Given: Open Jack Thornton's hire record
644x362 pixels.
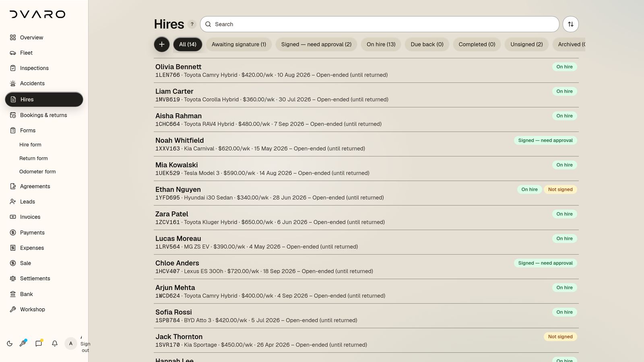Looking at the screenshot, I should (366, 340).
